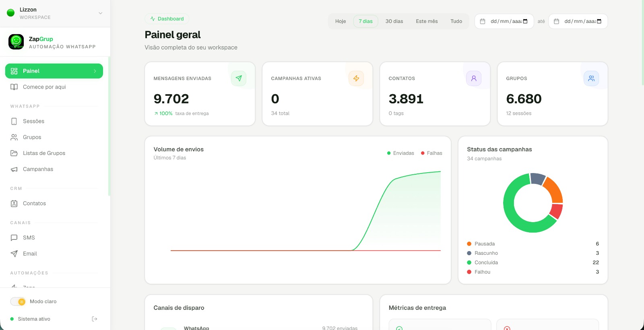Screen dimensions: 644x330
Task: Click the logout icon beside Sistema ativo
Action: [95, 319]
